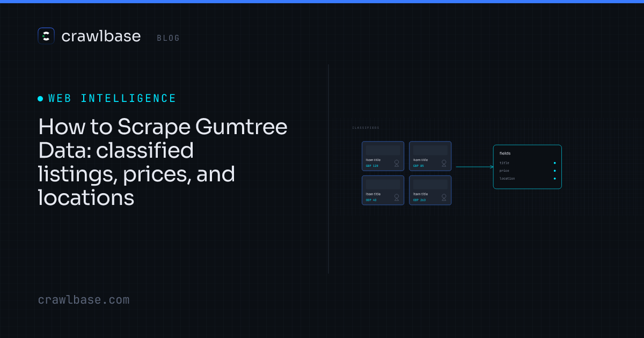Select the 'price' field row
644x338 pixels.
tap(528, 171)
